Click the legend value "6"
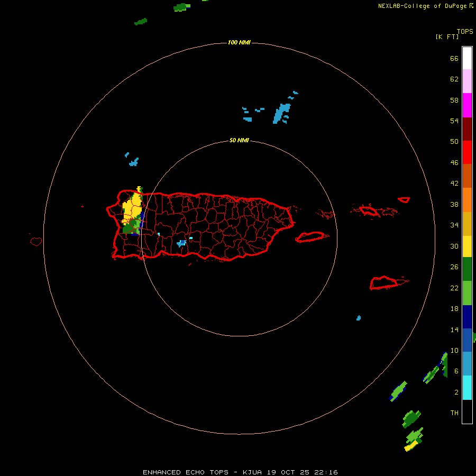The image size is (476, 476). click(456, 371)
